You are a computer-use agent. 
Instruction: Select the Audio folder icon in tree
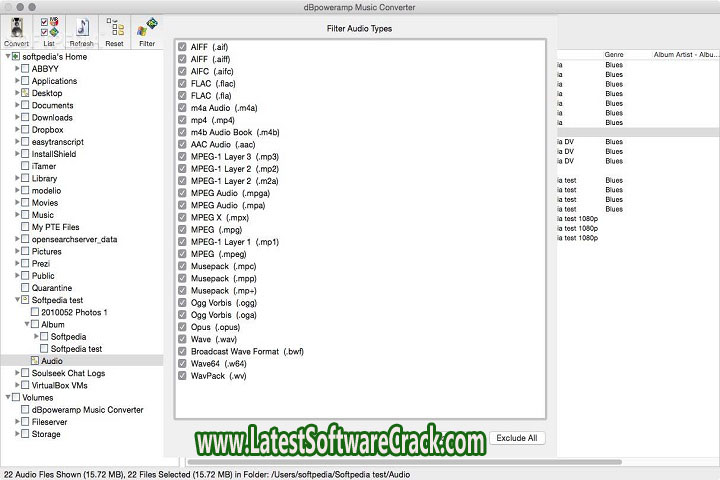coord(34,360)
